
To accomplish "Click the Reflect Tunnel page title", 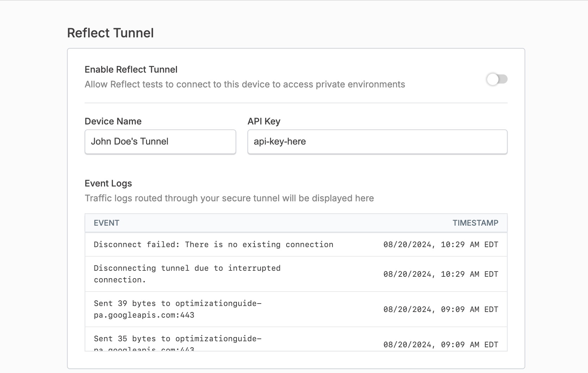I will [110, 32].
